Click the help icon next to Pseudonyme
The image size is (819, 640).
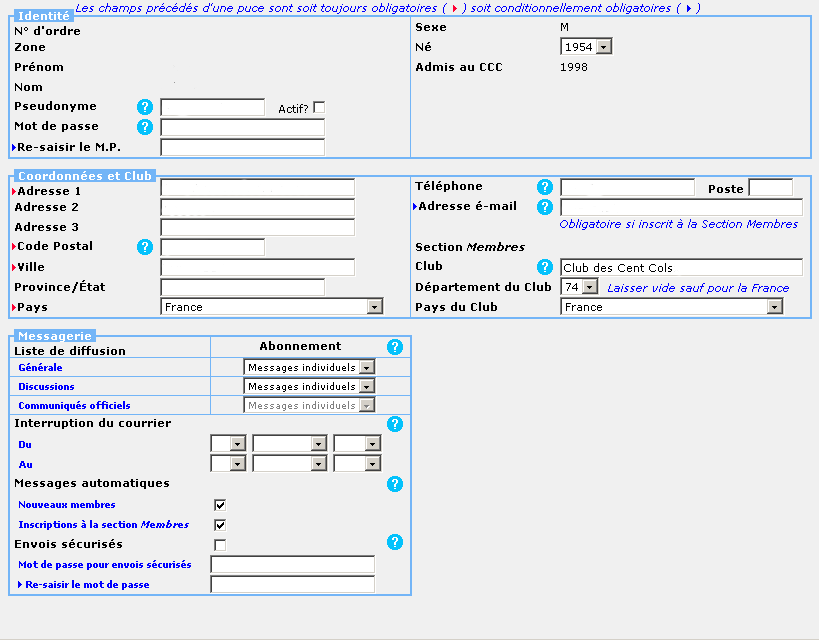point(145,107)
